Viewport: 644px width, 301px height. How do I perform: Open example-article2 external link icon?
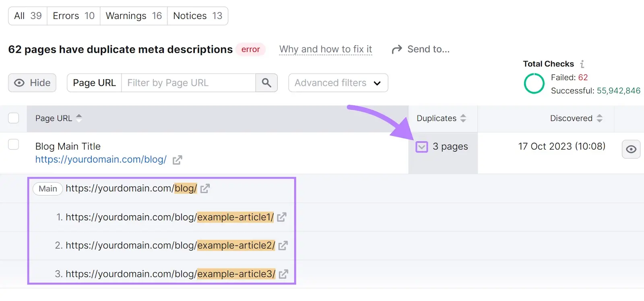pyautogui.click(x=283, y=245)
